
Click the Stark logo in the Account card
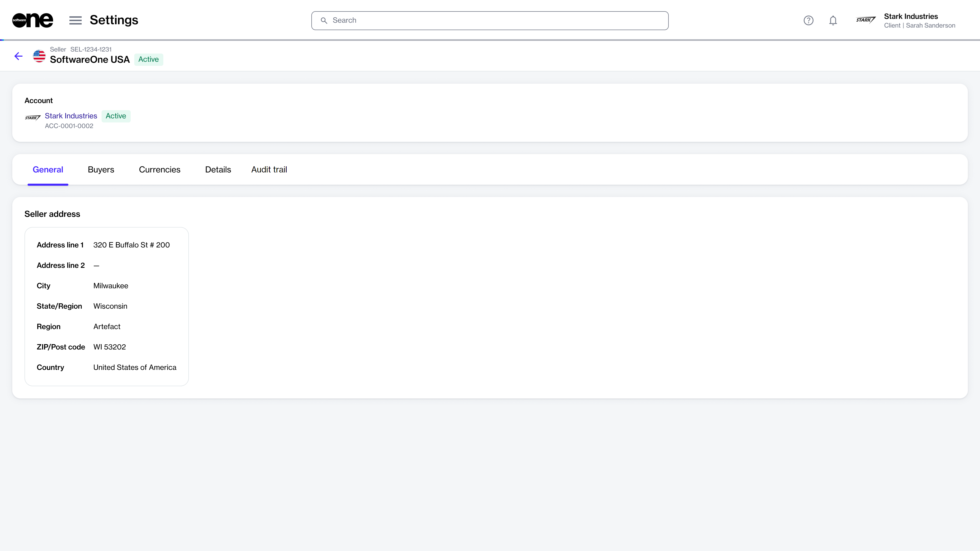(33, 118)
